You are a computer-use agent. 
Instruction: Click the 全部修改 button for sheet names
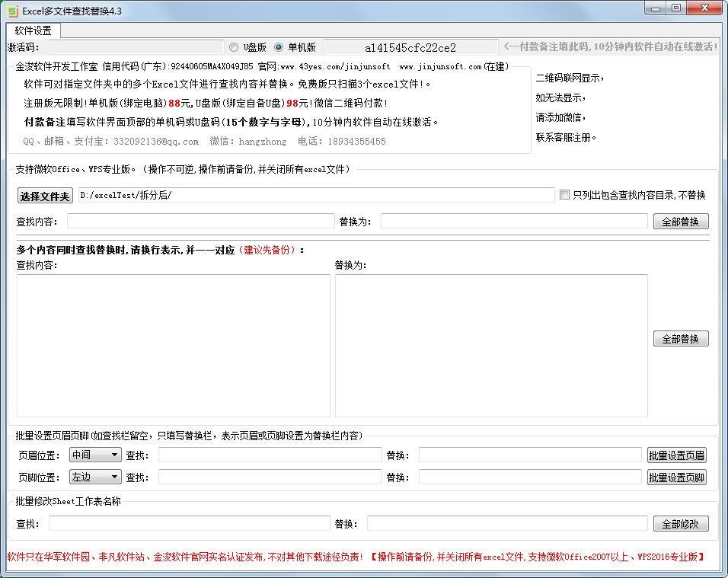click(680, 524)
